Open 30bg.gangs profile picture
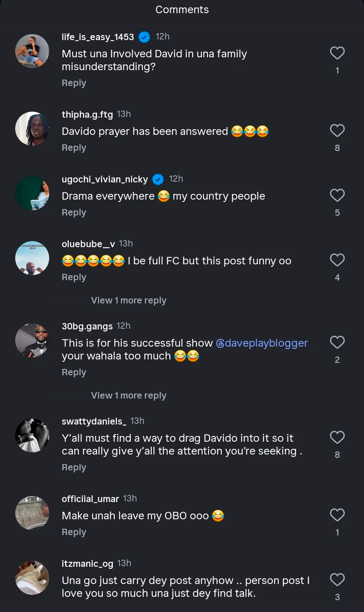364x612 pixels. [32, 341]
